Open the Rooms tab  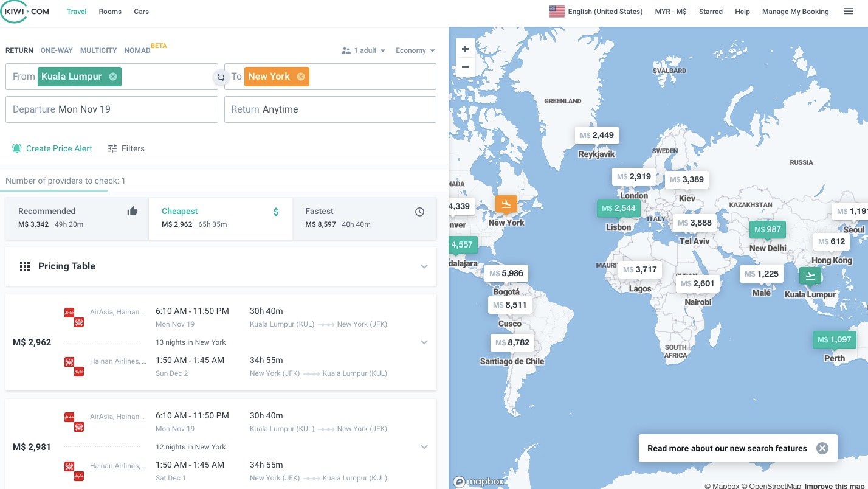[x=110, y=12]
